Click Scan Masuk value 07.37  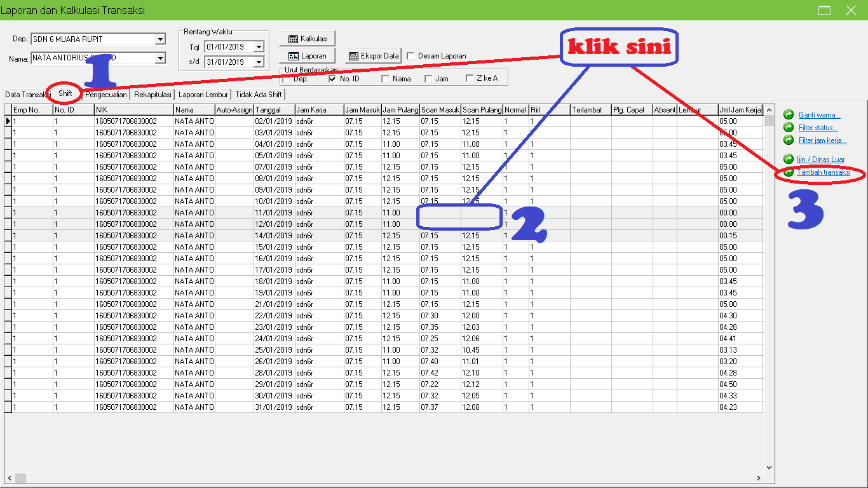[x=440, y=407]
